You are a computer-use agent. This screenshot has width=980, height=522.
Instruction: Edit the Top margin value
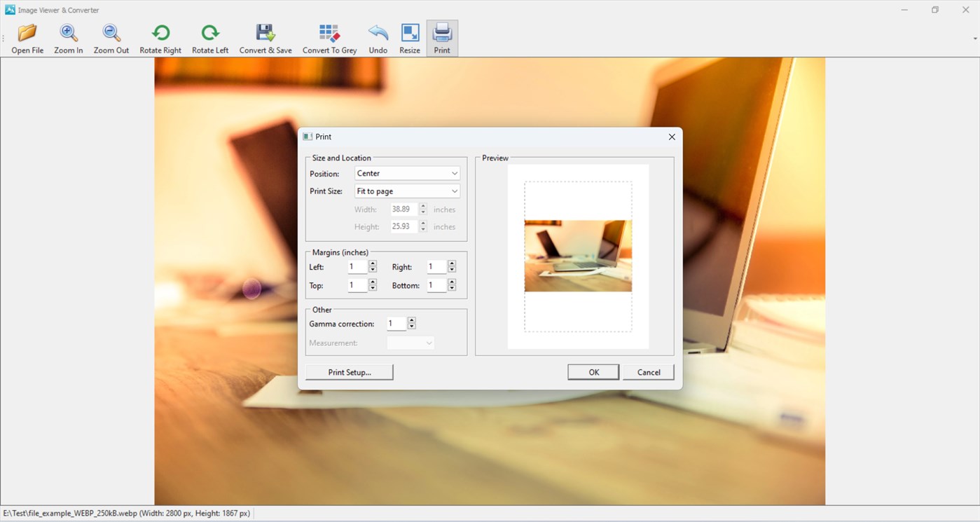click(x=357, y=284)
